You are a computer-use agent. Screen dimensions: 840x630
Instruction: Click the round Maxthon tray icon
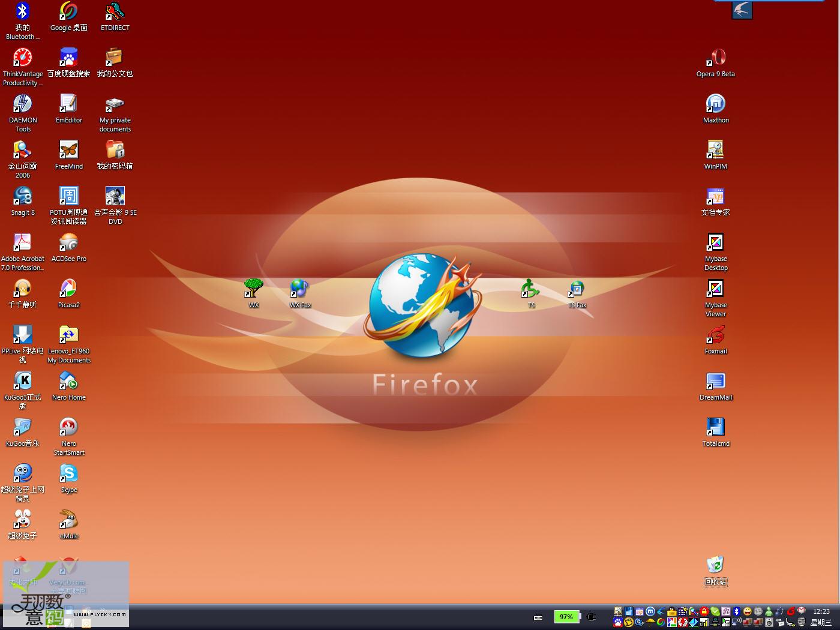(650, 611)
